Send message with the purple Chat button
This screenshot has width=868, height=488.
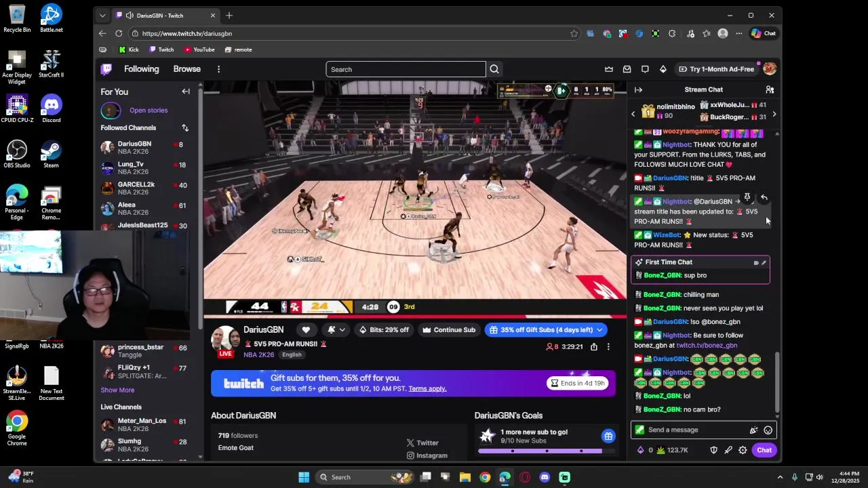click(764, 450)
